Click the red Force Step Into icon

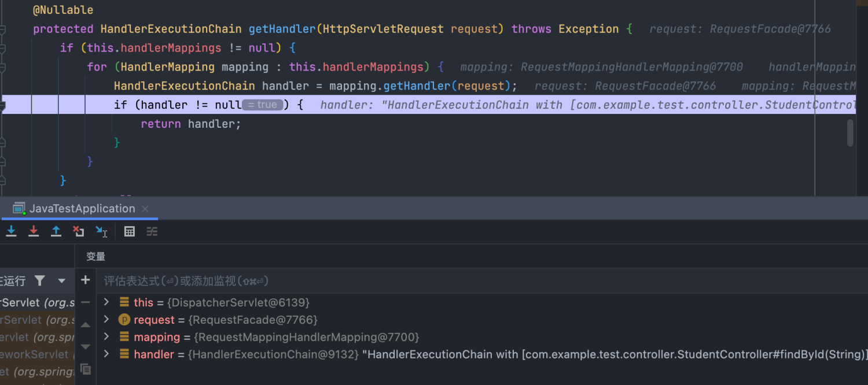(x=34, y=231)
